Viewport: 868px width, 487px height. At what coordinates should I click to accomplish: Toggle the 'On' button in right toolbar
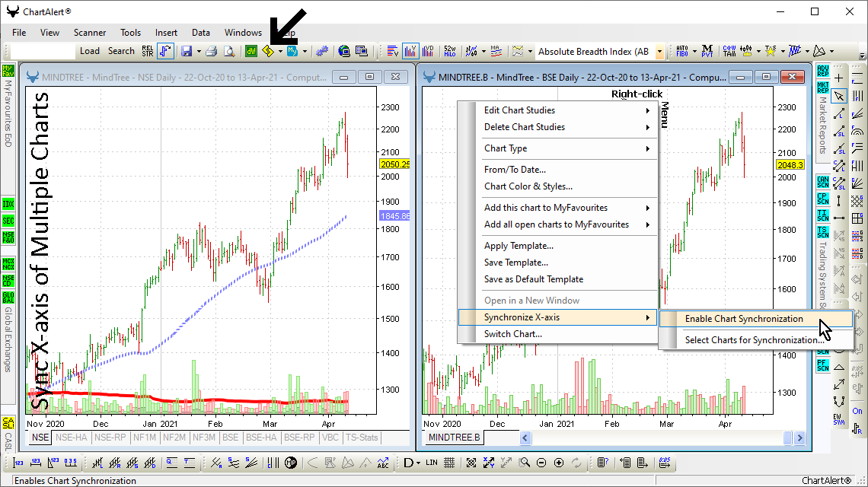click(857, 411)
